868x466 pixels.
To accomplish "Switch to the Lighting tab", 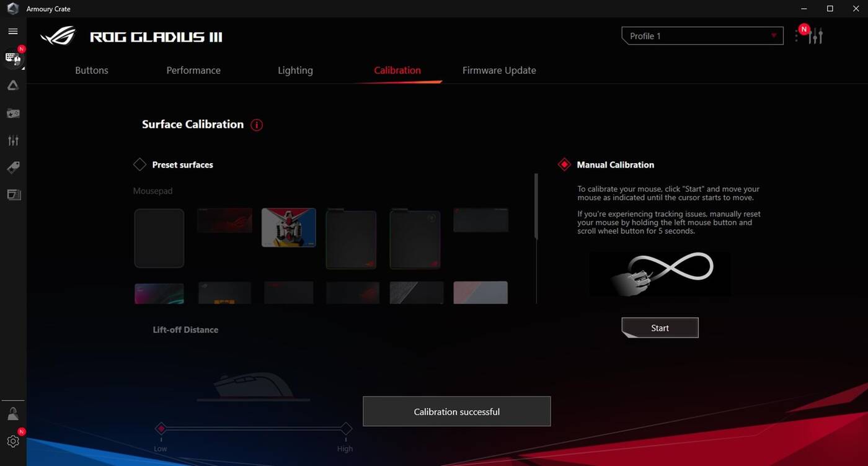I will [295, 71].
